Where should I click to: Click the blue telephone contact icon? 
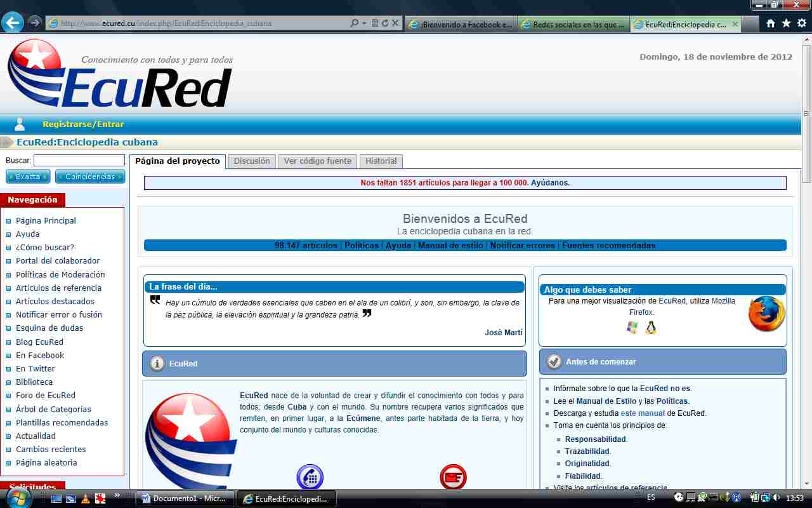click(x=310, y=477)
